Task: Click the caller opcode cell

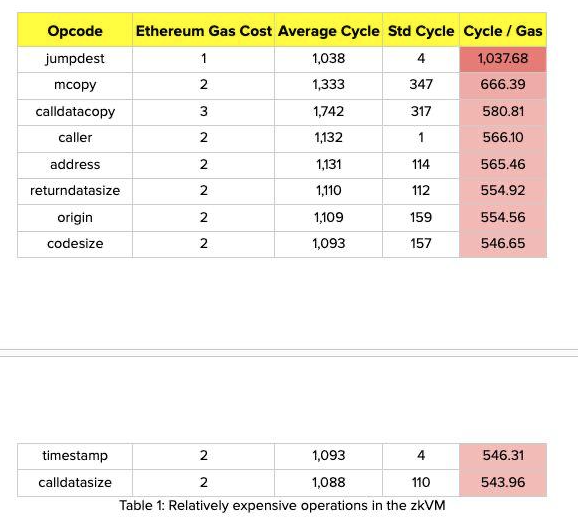Action: (75, 138)
